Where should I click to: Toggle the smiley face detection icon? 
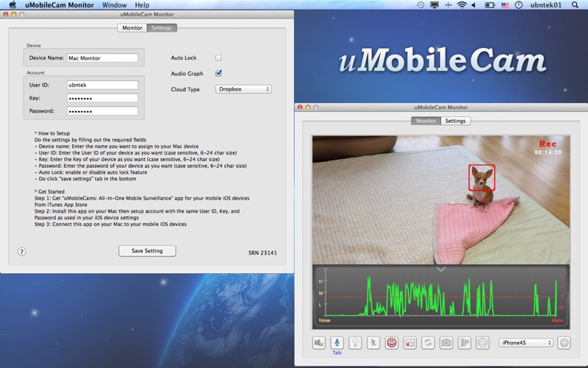pyautogui.click(x=392, y=342)
